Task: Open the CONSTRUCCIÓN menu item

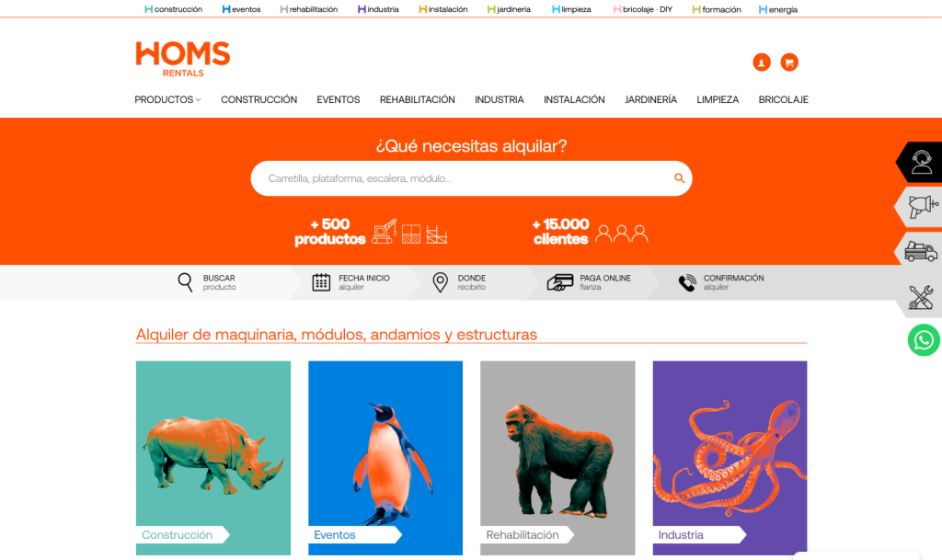Action: tap(258, 99)
